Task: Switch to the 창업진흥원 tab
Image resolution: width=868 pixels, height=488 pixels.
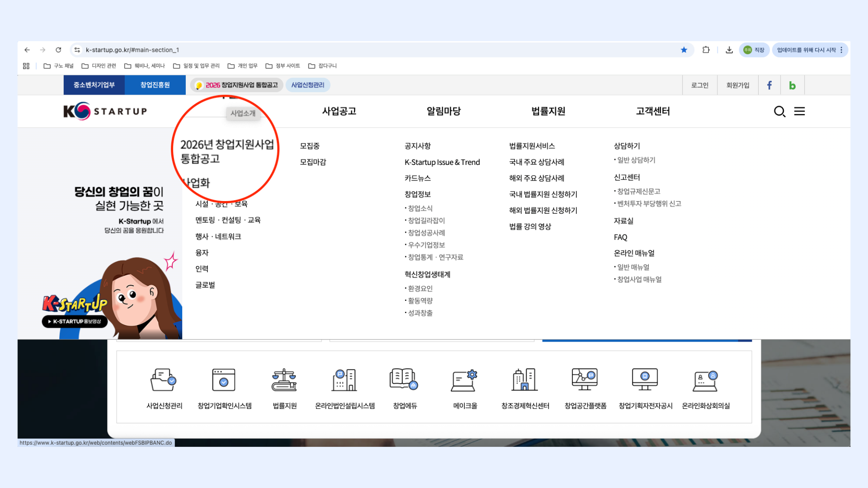Action: pyautogui.click(x=155, y=85)
